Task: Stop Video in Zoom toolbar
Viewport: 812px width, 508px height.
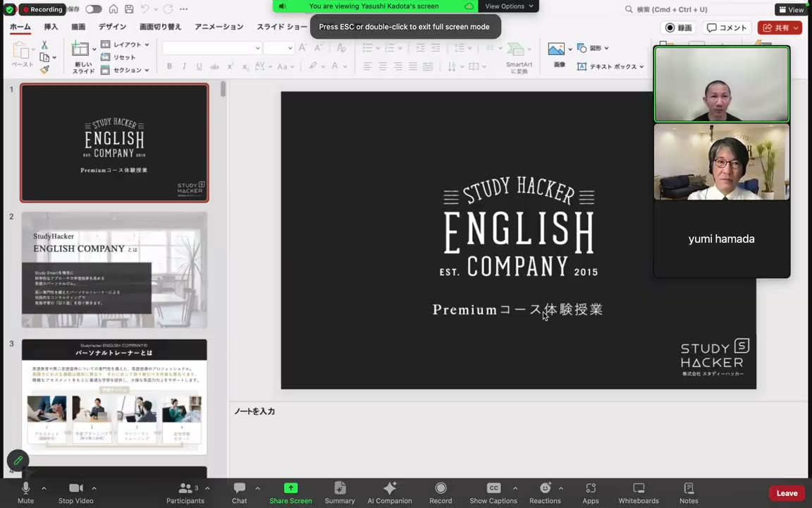Action: pyautogui.click(x=75, y=493)
